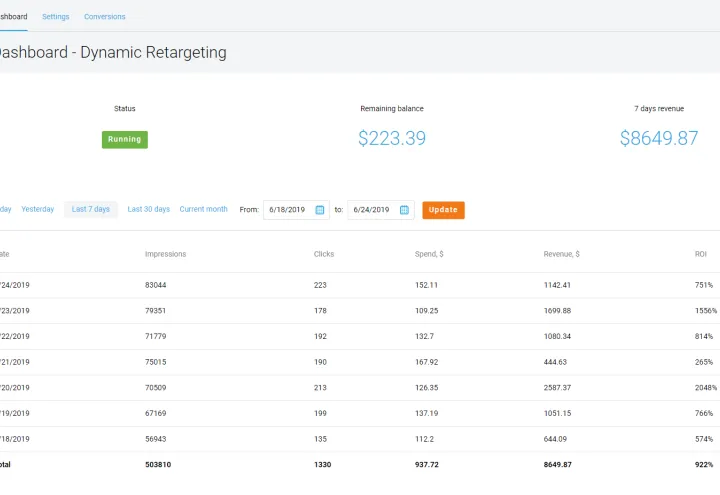Click the 7 days revenue label
Viewport: 720px width, 495px height.
[659, 108]
